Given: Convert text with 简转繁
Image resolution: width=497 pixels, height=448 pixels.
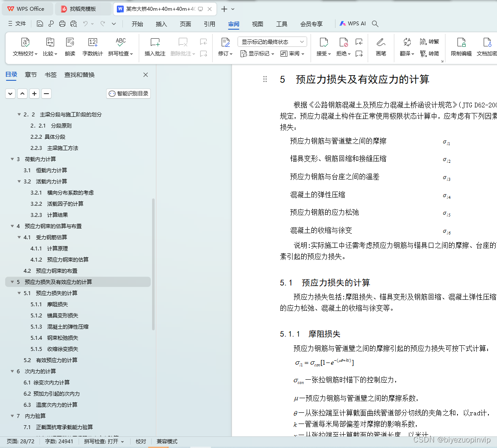Looking at the screenshot, I should point(430,42).
